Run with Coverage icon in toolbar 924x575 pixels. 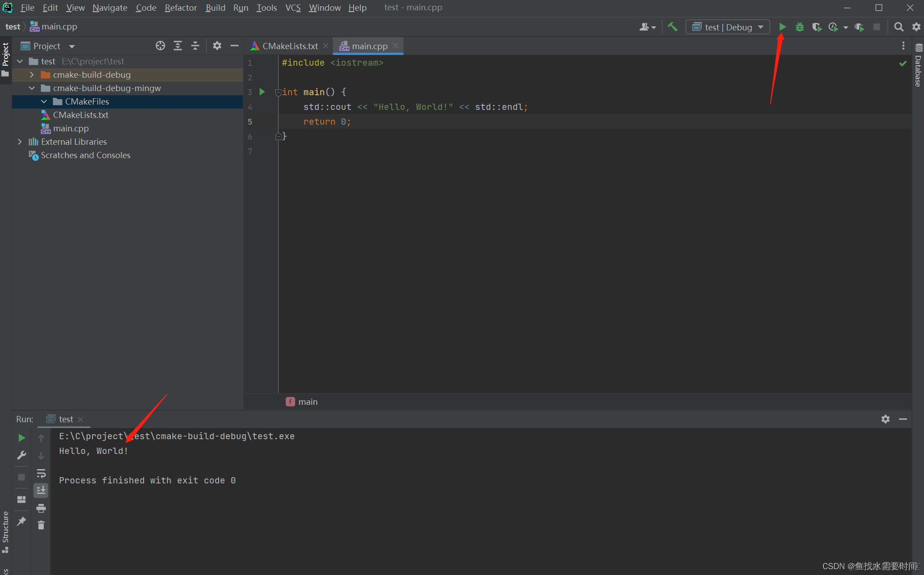coord(816,27)
